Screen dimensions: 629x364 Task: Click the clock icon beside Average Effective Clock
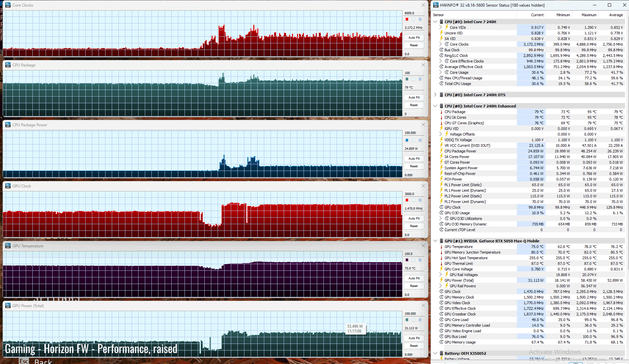[x=441, y=66]
